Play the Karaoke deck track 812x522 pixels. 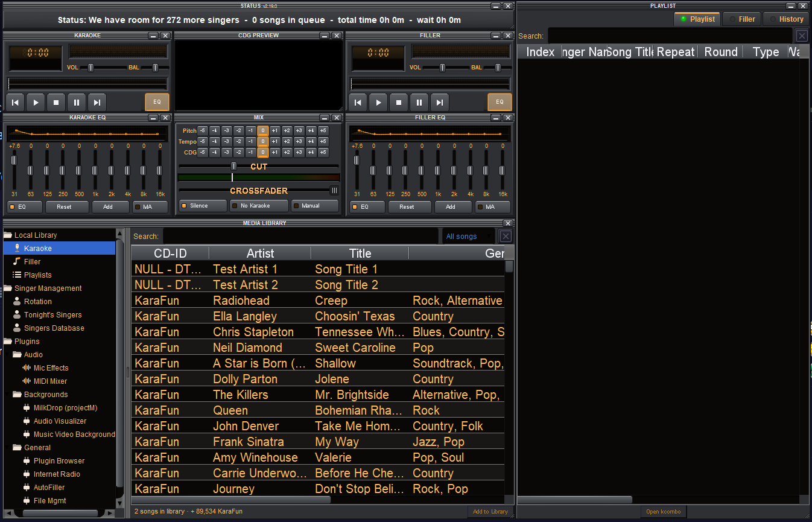36,103
